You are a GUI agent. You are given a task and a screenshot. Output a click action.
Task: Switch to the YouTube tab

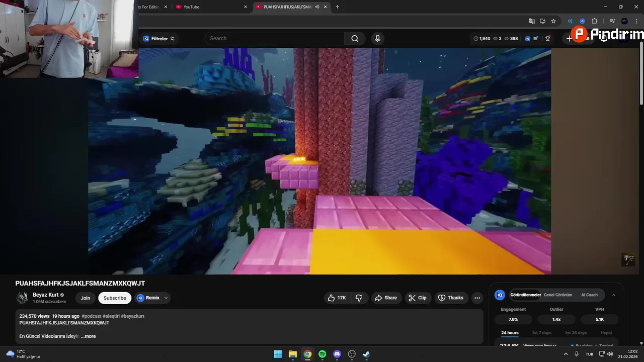pos(211,7)
